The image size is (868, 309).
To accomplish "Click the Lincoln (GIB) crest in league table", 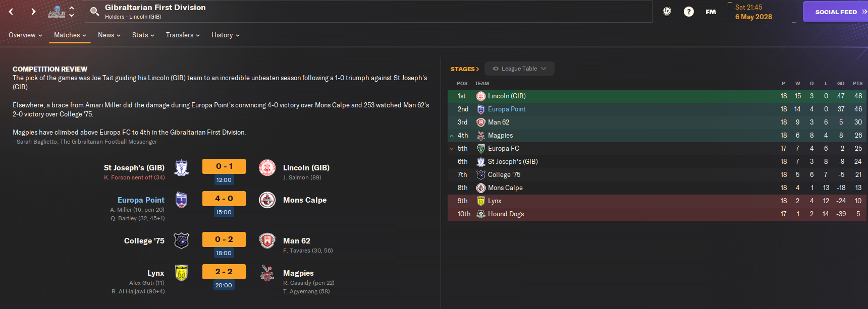I will [x=480, y=96].
